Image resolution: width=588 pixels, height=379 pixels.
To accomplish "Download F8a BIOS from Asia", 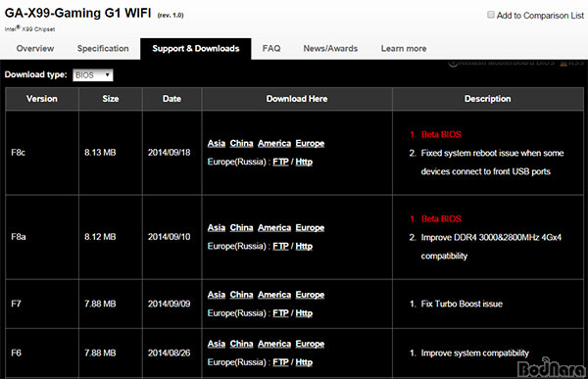I will (x=217, y=228).
